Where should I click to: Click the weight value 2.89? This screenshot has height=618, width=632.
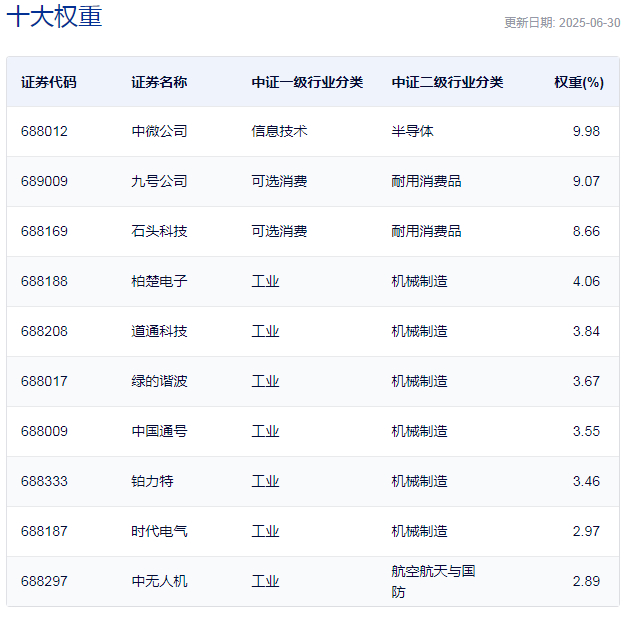(x=586, y=581)
